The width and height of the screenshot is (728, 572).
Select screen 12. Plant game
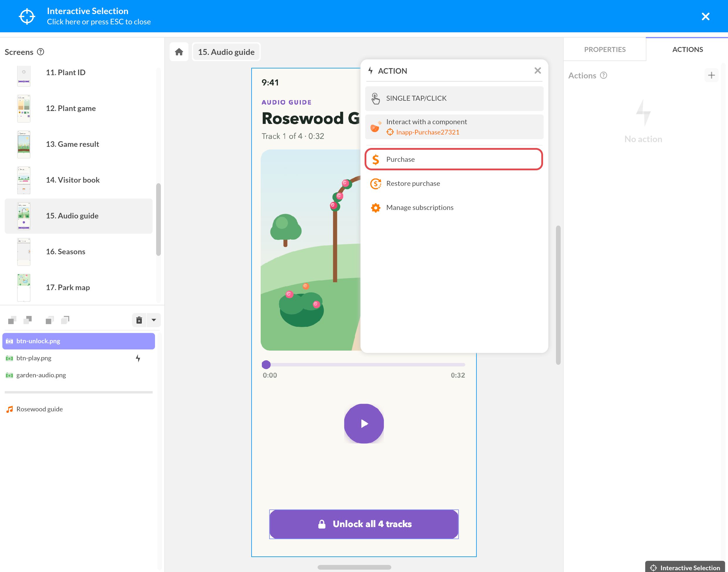(79, 109)
